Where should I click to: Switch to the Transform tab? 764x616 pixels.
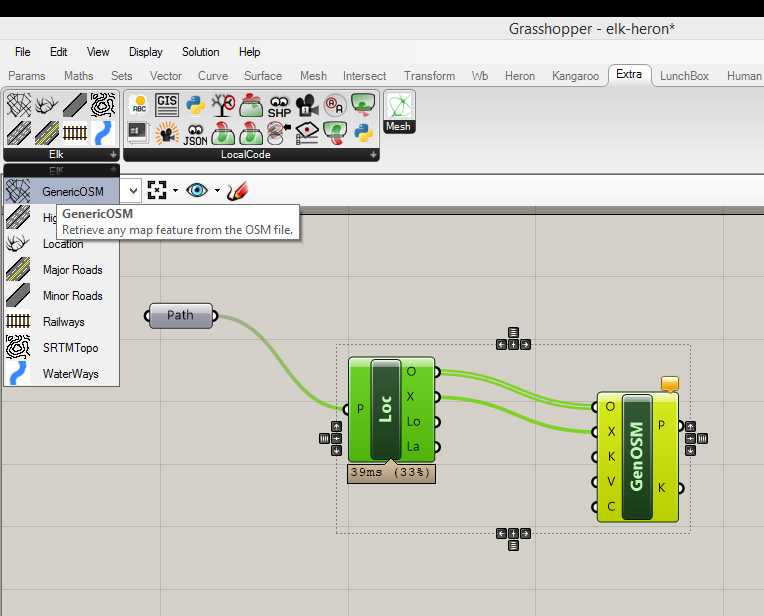(429, 76)
